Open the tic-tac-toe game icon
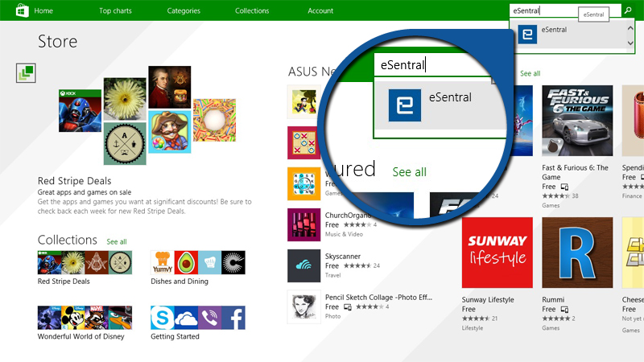Image resolution: width=644 pixels, height=362 pixels. click(x=304, y=143)
